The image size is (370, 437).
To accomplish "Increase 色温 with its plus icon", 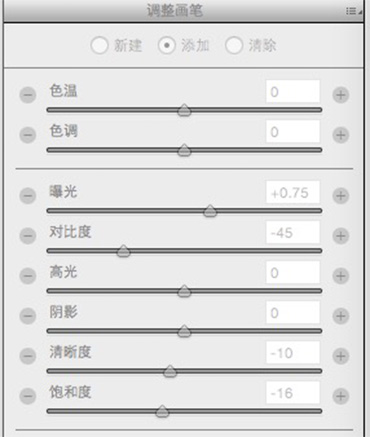I will [341, 95].
